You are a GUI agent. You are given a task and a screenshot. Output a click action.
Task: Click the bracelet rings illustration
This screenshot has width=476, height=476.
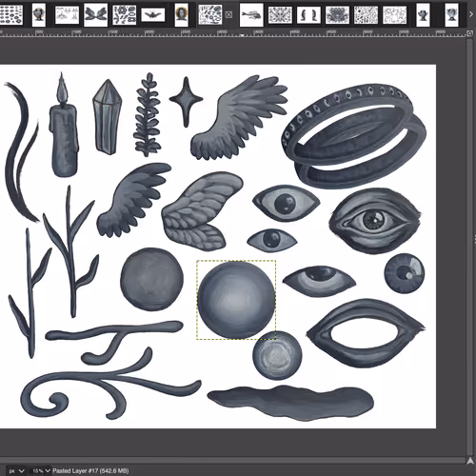click(354, 136)
